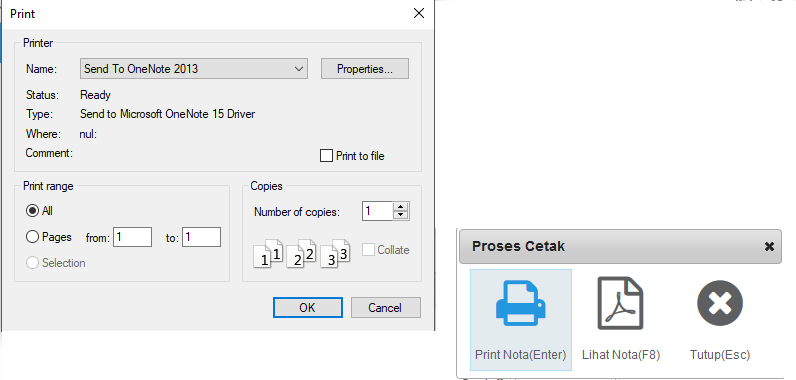Open Lihat Nota PDF document icon
The width and height of the screenshot is (796, 380).
(620, 303)
